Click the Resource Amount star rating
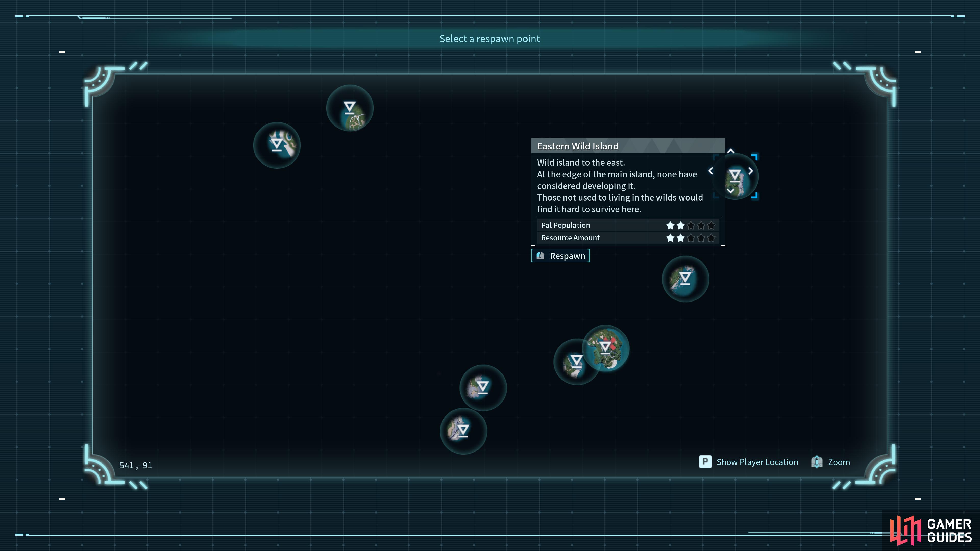The height and width of the screenshot is (551, 980). [x=691, y=238]
